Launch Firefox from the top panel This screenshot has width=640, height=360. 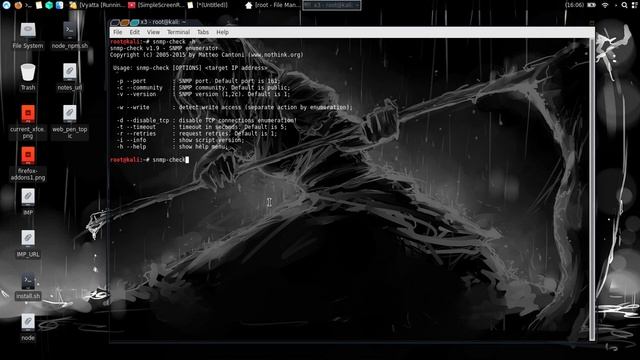click(x=18, y=5)
